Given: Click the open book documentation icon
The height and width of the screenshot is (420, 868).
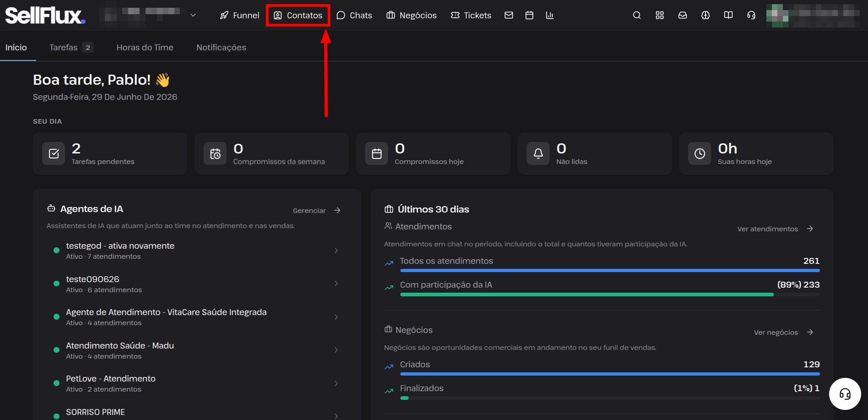Looking at the screenshot, I should click(728, 15).
